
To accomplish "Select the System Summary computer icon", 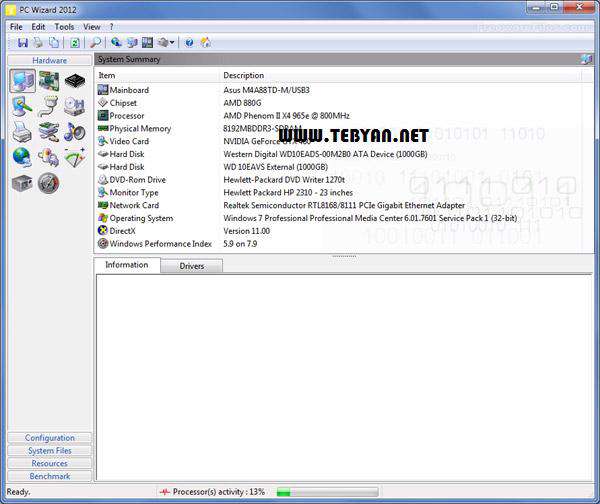I will 23,81.
